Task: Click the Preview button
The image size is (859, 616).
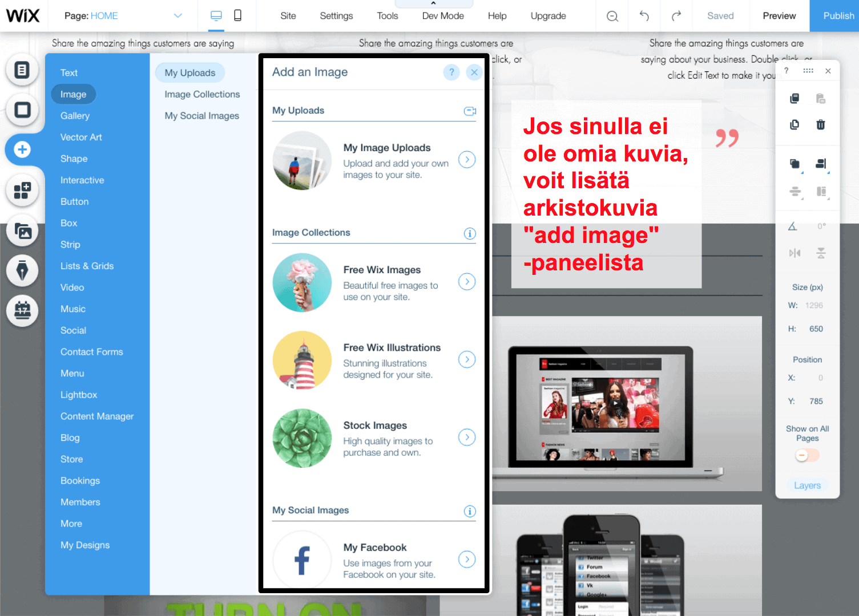Action: 779,16
